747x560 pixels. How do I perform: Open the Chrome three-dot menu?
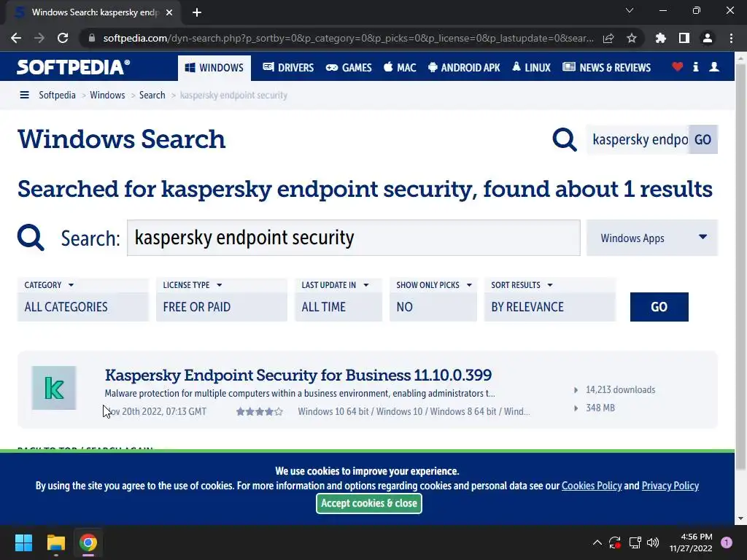[x=731, y=38]
